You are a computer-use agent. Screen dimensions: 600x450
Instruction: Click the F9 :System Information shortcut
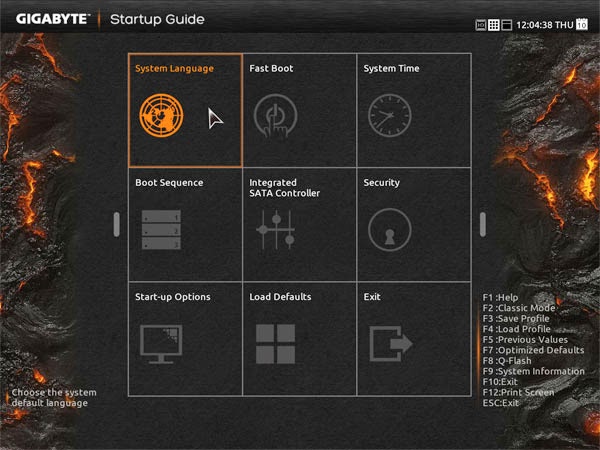pyautogui.click(x=533, y=371)
